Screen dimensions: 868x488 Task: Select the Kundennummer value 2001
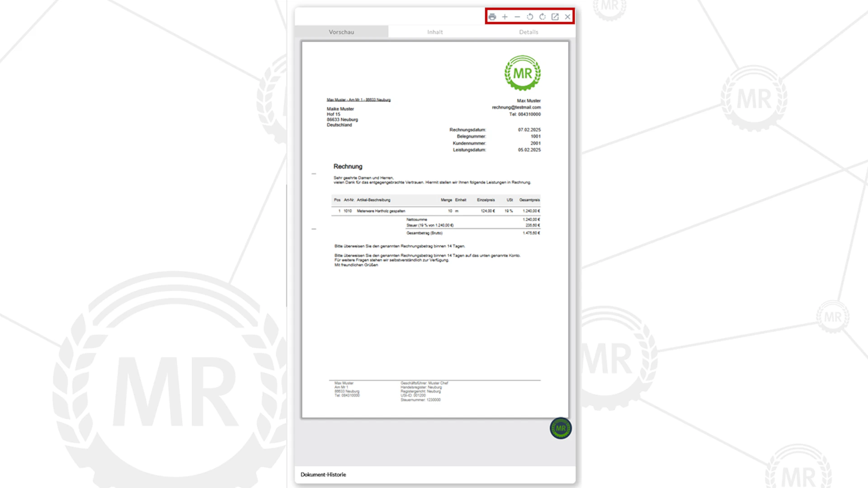[x=536, y=143]
